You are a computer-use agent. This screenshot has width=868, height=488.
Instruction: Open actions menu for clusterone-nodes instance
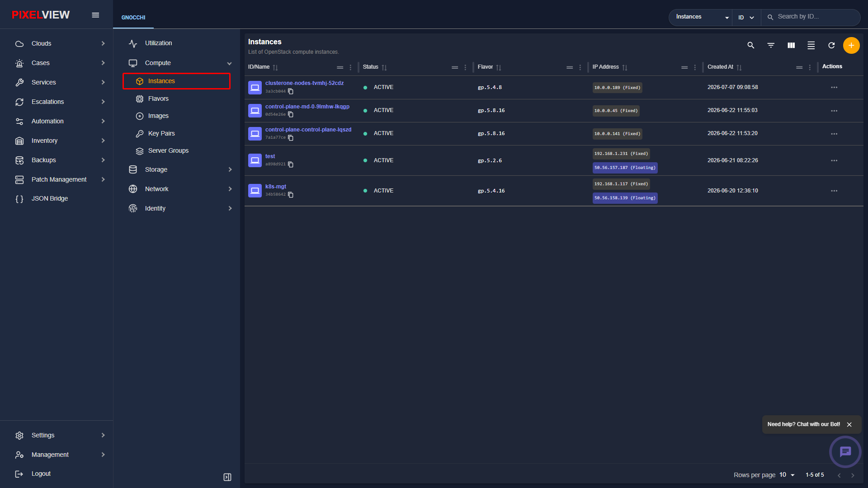click(x=834, y=88)
